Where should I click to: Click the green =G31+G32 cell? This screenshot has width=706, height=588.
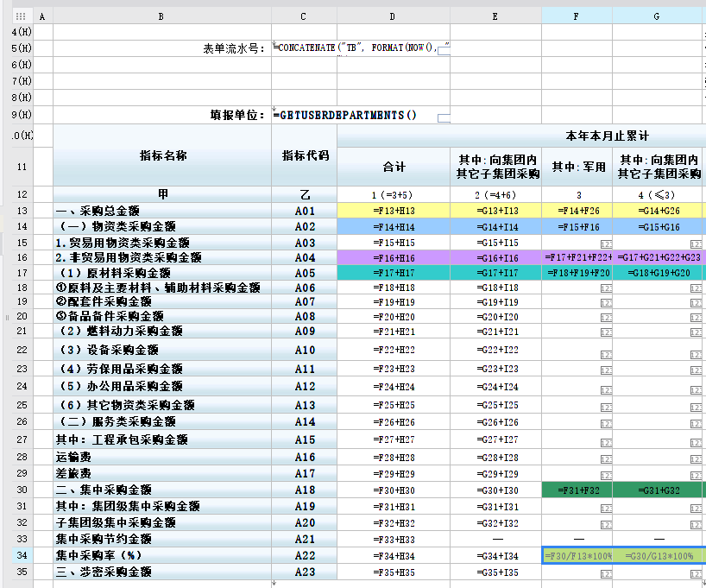[x=658, y=490]
